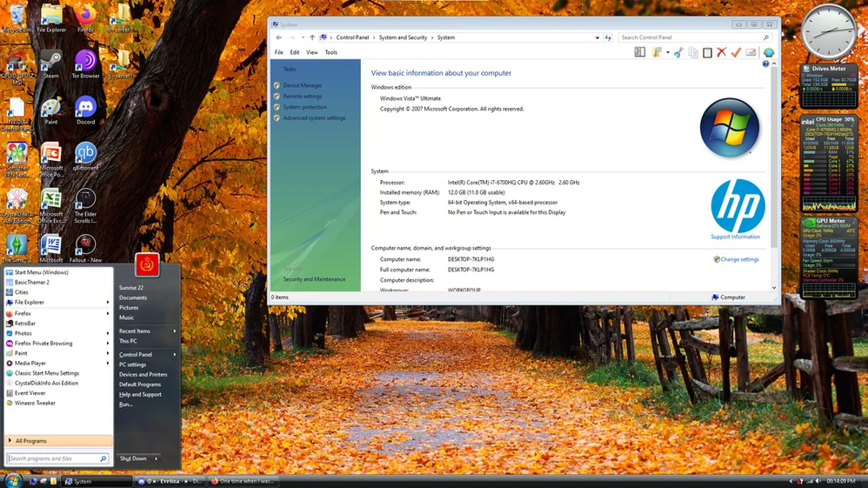Click the Shut Down button
Image resolution: width=868 pixels, height=488 pixels.
pos(133,458)
